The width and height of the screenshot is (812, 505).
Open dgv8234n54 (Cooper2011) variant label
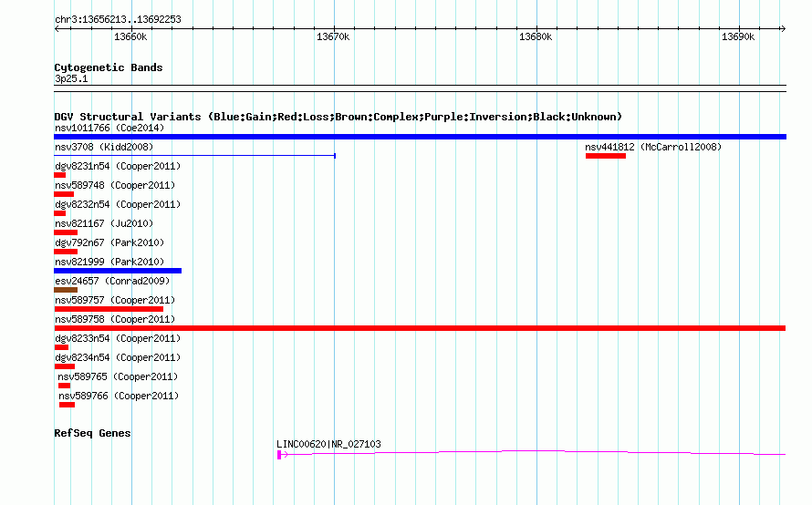118,357
